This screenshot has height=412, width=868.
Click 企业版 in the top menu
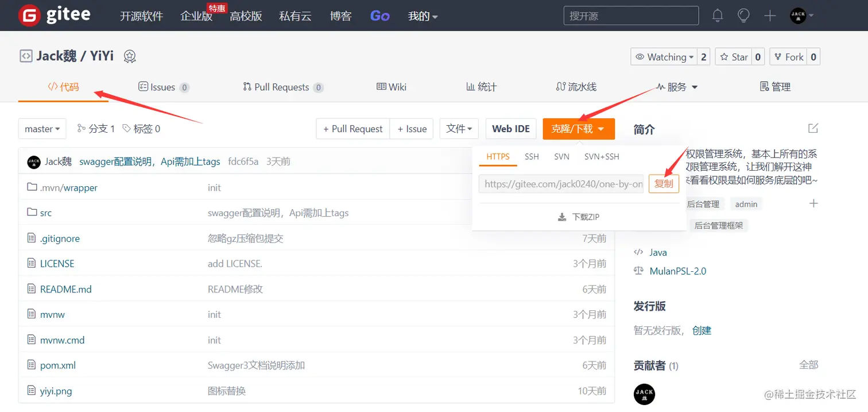coord(196,16)
